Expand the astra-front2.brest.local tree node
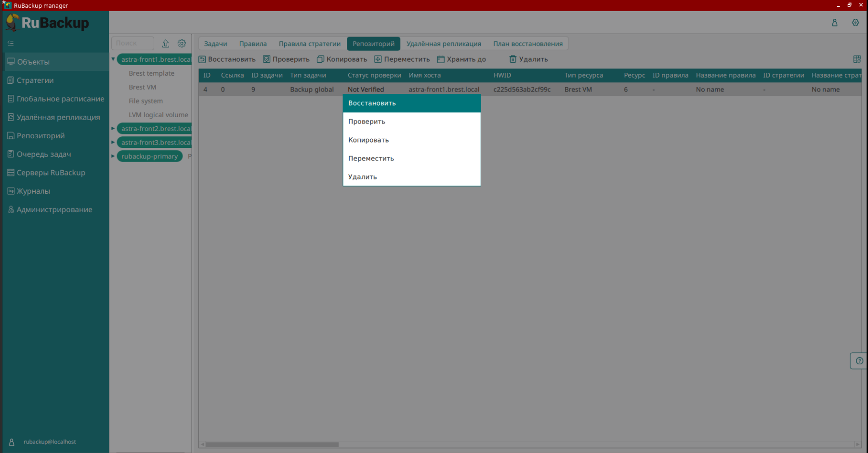The height and width of the screenshot is (453, 868). tap(113, 129)
